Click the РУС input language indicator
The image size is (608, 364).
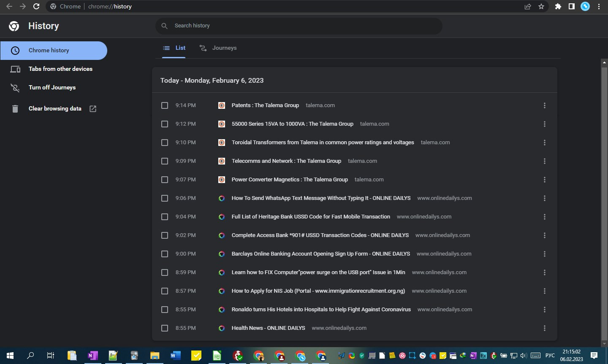point(550,356)
